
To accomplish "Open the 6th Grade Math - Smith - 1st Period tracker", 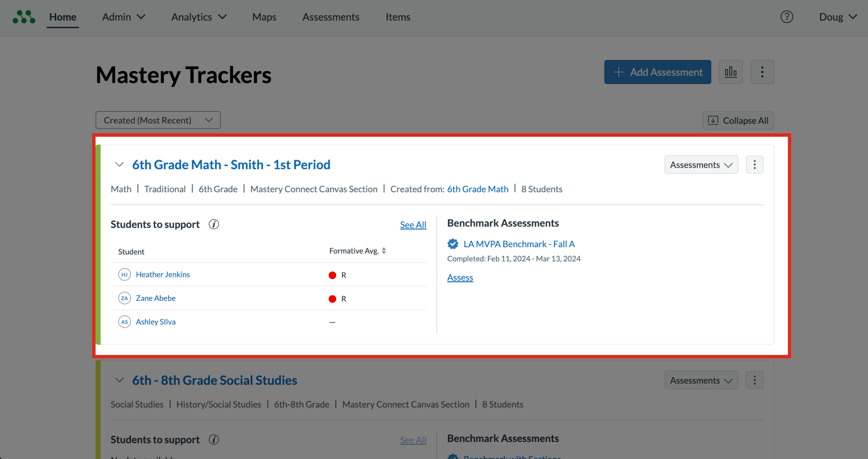I will [x=231, y=165].
